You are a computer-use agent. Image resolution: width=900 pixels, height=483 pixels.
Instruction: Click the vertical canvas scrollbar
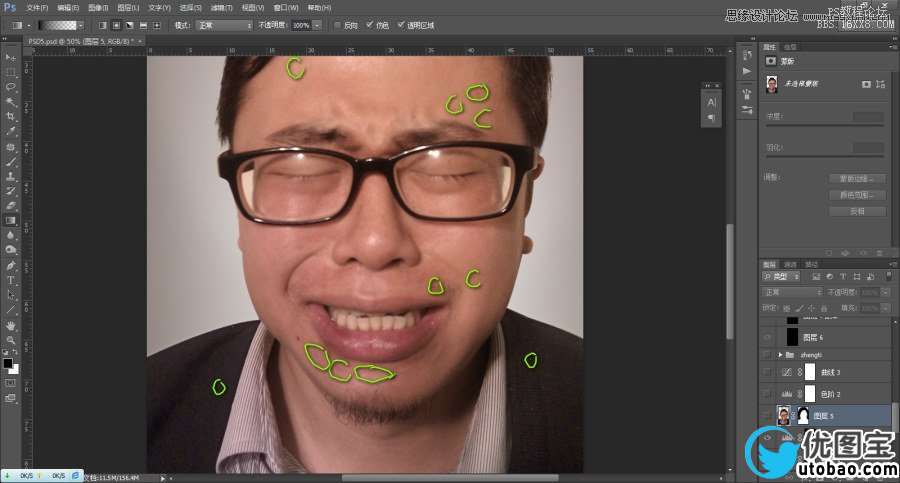point(730,281)
